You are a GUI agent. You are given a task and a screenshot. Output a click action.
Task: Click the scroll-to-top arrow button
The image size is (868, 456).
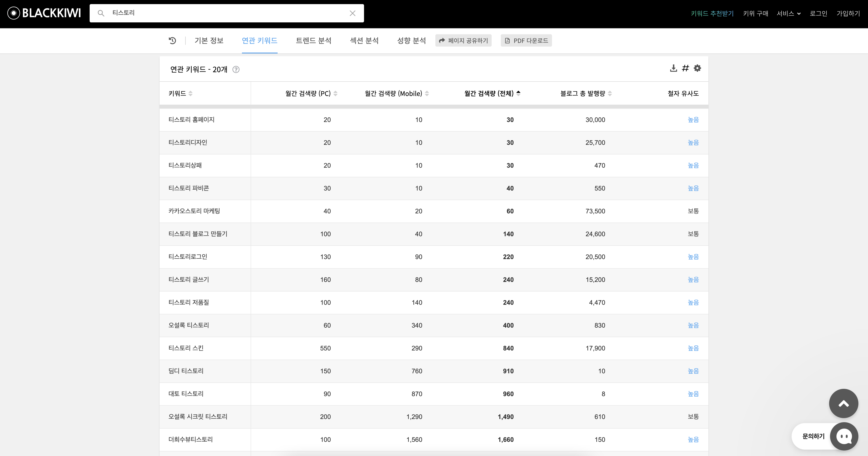(843, 403)
